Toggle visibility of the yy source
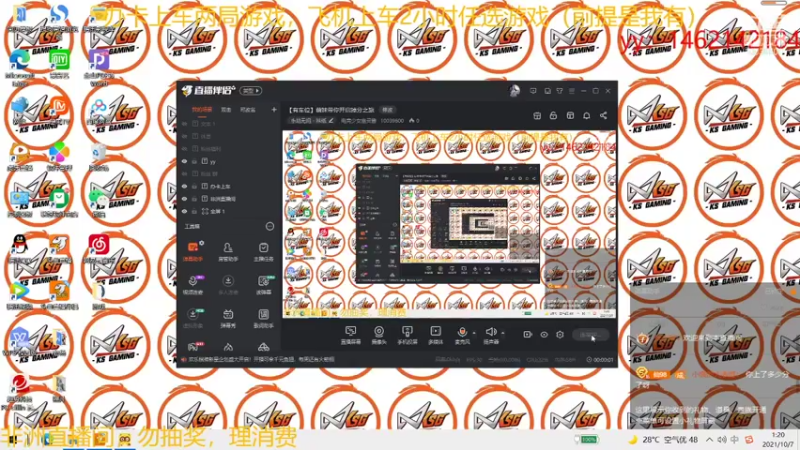The height and width of the screenshot is (450, 800). (185, 161)
